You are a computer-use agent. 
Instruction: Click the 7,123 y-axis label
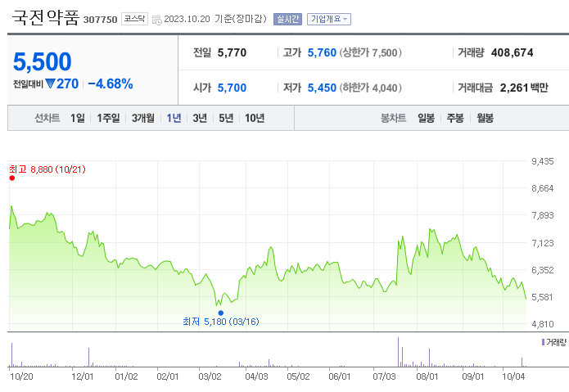[543, 243]
